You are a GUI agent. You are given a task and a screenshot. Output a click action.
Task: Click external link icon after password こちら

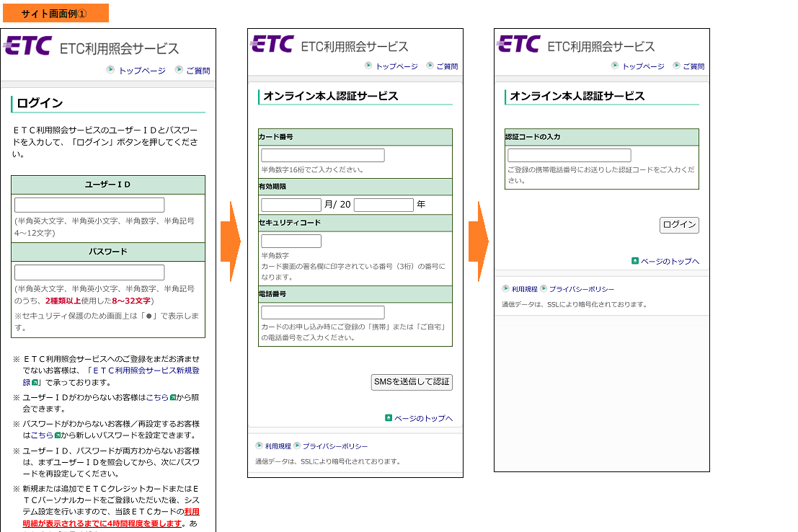coord(58,435)
